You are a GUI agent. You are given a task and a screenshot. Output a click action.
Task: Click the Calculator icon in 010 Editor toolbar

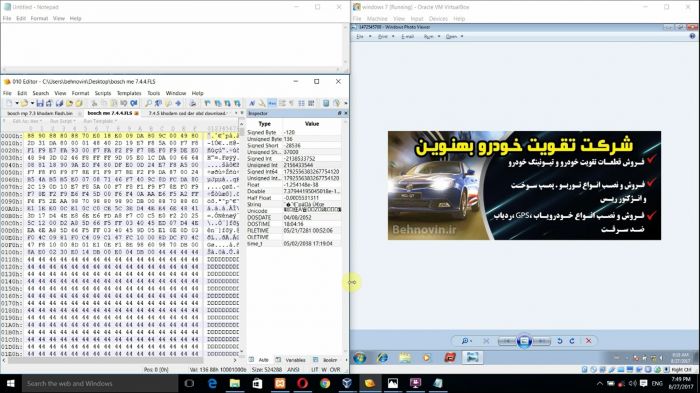click(326, 103)
